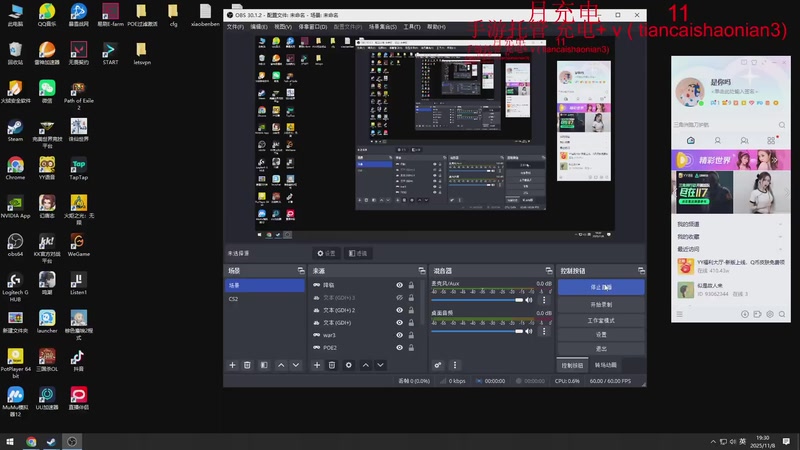Image resolution: width=800 pixels, height=450 pixels.
Task: Open the mixer panel three-dot menu
Action: coord(455,365)
